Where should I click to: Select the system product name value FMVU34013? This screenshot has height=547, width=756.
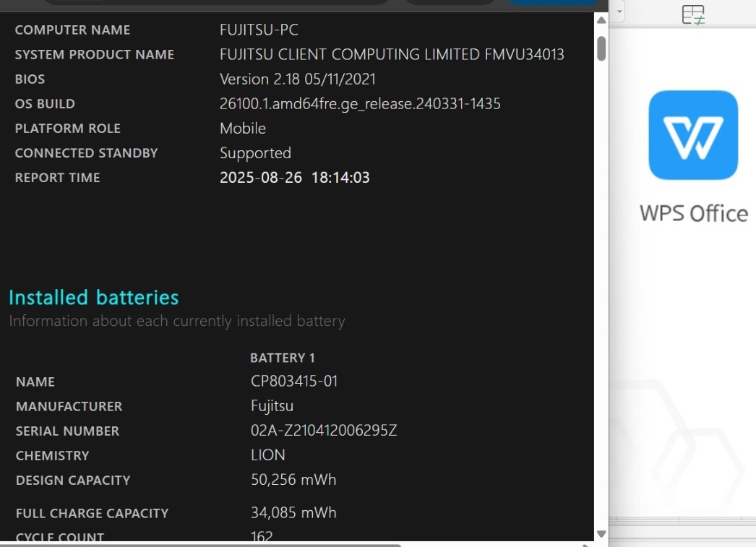[x=392, y=54]
